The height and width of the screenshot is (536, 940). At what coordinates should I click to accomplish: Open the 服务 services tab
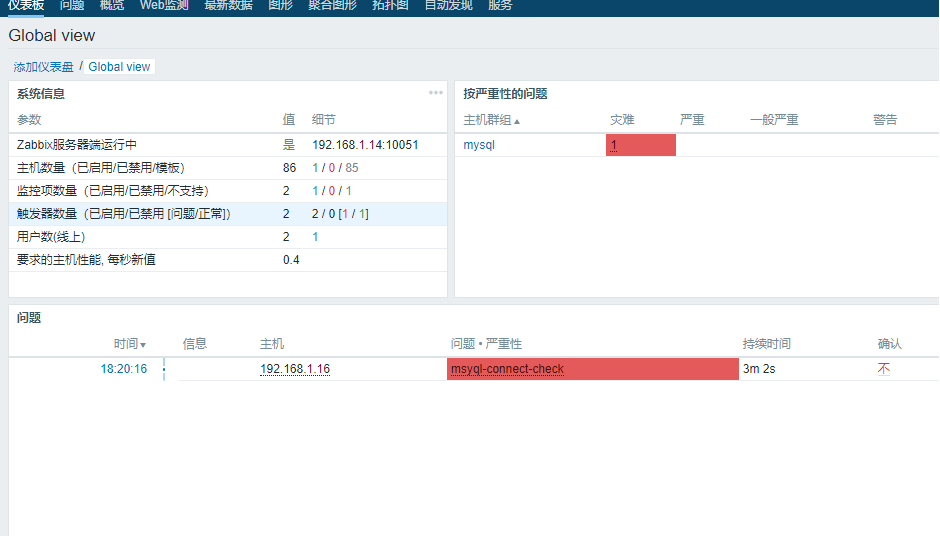pos(500,5)
